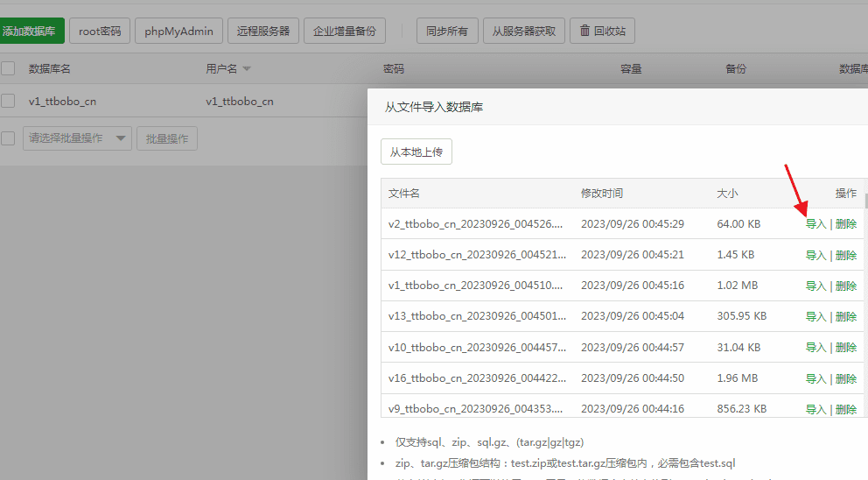This screenshot has width=868, height=480.
Task: Click 从本地上传 upload button
Action: pyautogui.click(x=416, y=152)
